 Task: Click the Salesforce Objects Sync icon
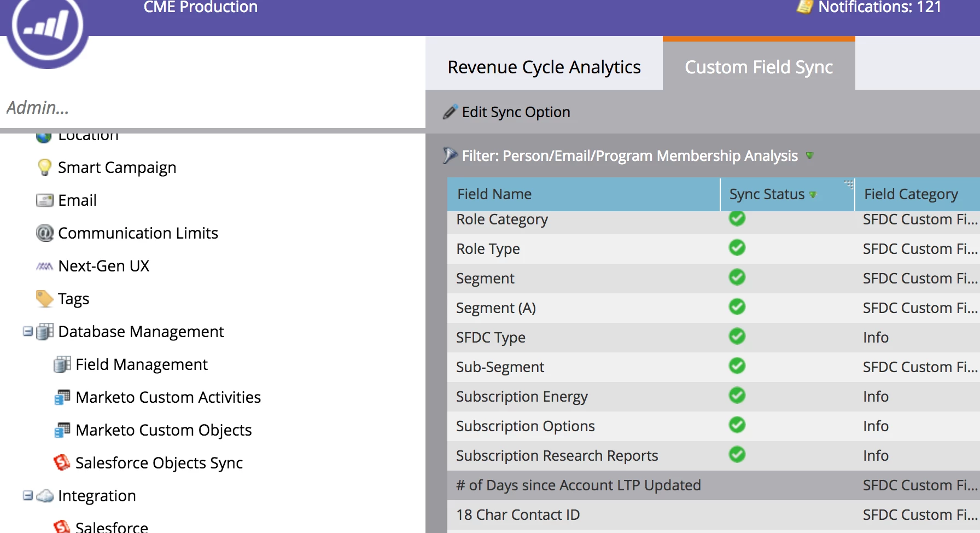62,463
